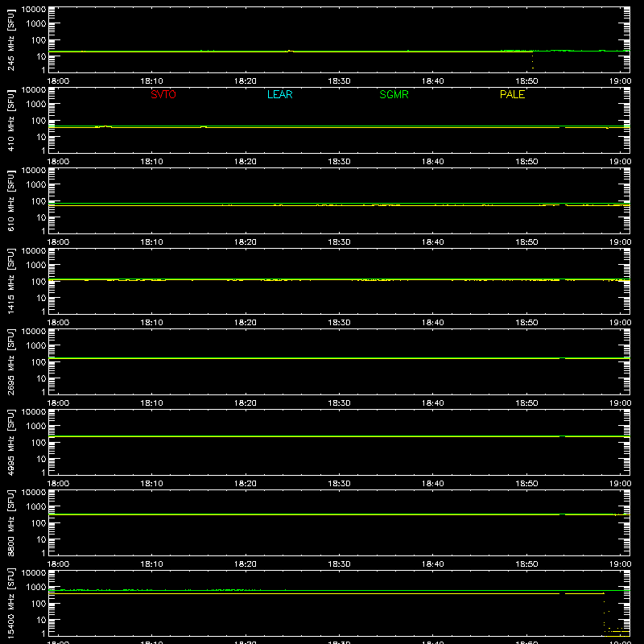Click yellow dropout dots in 245 MHz plot

533,62
